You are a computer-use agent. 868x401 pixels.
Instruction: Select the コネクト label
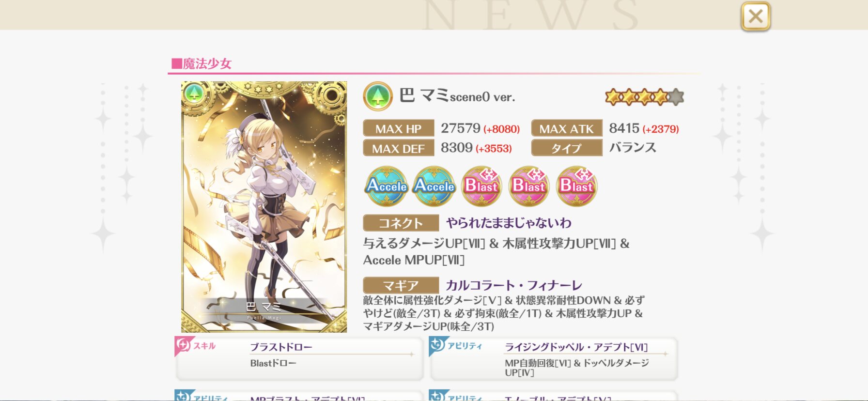[401, 223]
